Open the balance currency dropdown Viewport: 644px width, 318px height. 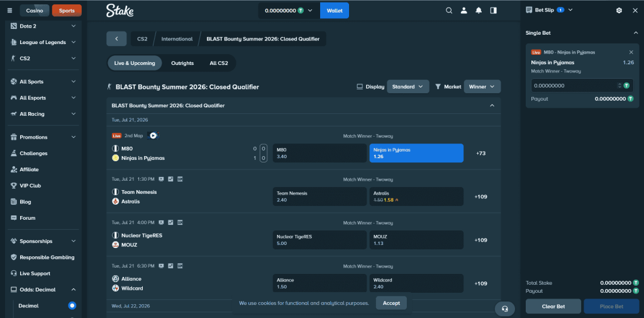tap(289, 11)
